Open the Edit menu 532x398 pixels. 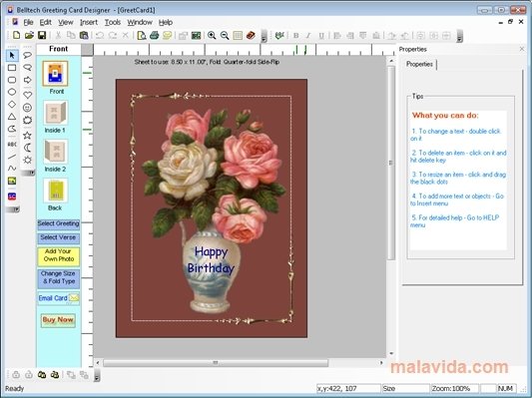46,22
